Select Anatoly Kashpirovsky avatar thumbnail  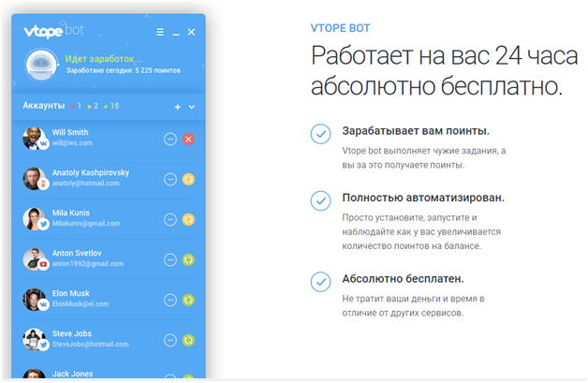[x=35, y=178]
